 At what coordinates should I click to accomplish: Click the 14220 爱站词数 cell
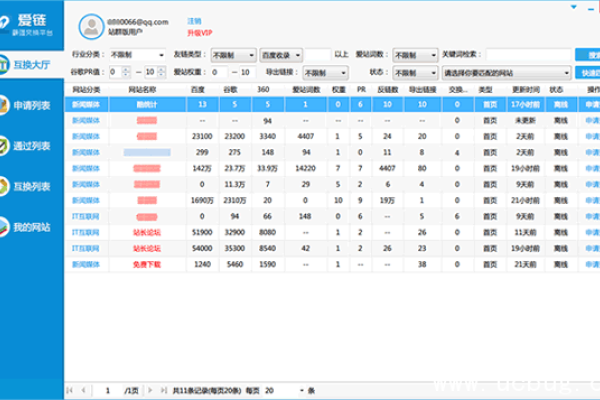305,168
